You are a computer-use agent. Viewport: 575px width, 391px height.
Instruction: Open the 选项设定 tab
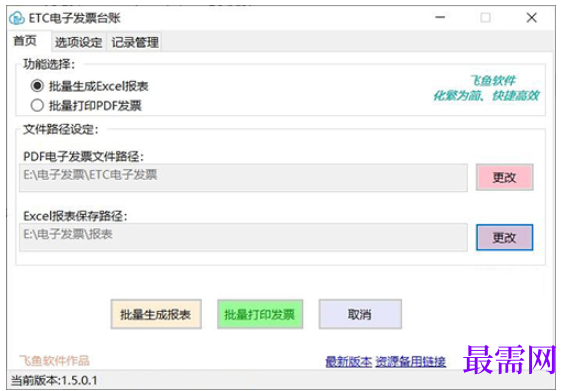[78, 42]
